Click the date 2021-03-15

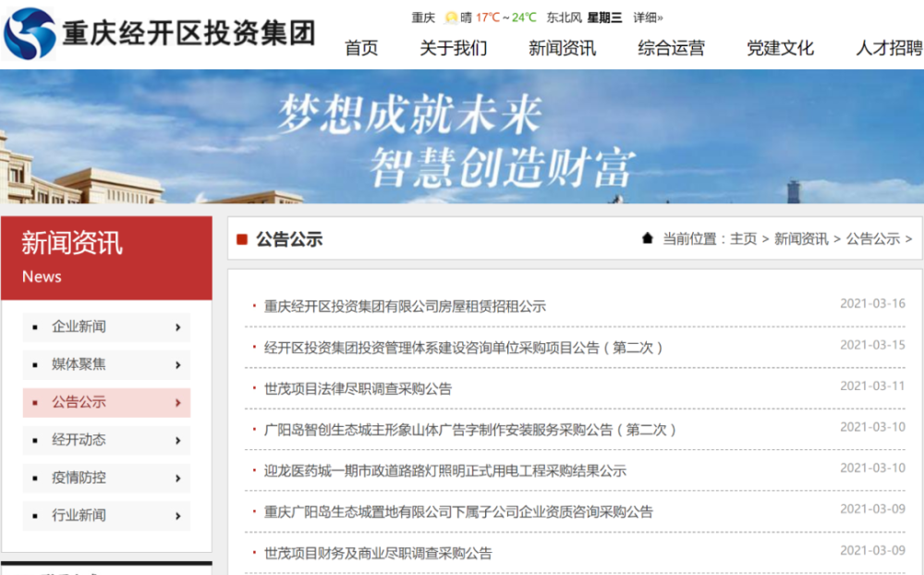coord(873,345)
